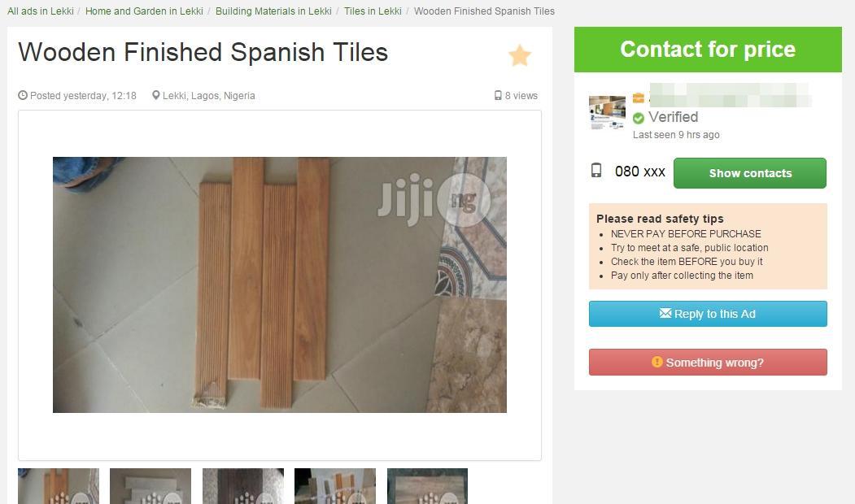
Task: Show the seller's contacts
Action: pos(750,173)
